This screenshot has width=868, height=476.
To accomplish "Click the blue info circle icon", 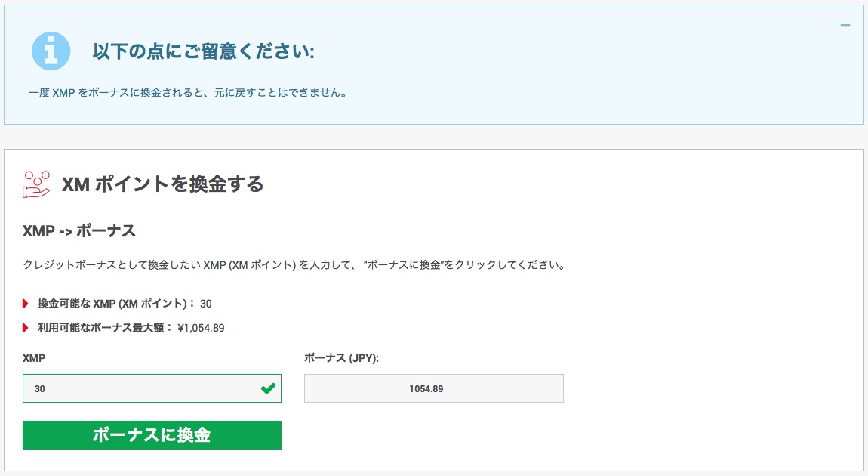I will point(51,51).
